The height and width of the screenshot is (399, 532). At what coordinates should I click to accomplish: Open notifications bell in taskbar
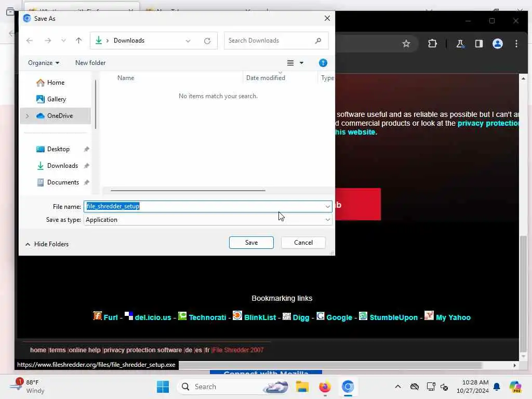click(497, 387)
